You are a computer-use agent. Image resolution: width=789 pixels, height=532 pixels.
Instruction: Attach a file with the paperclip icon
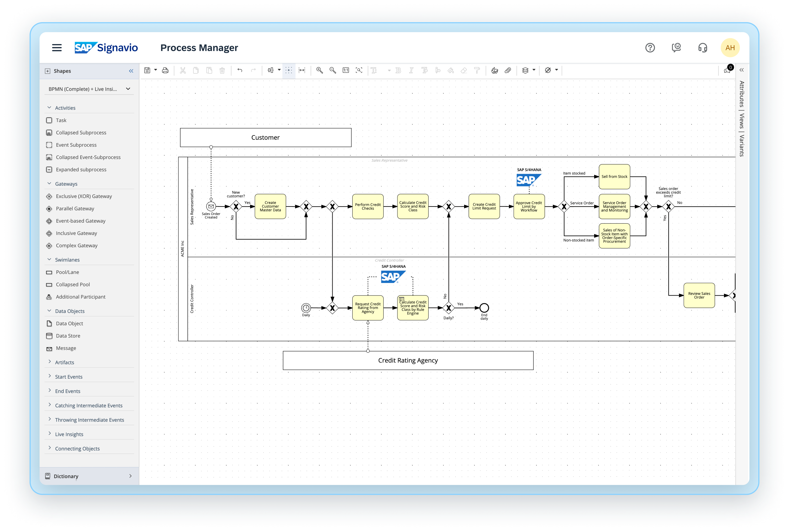point(508,70)
